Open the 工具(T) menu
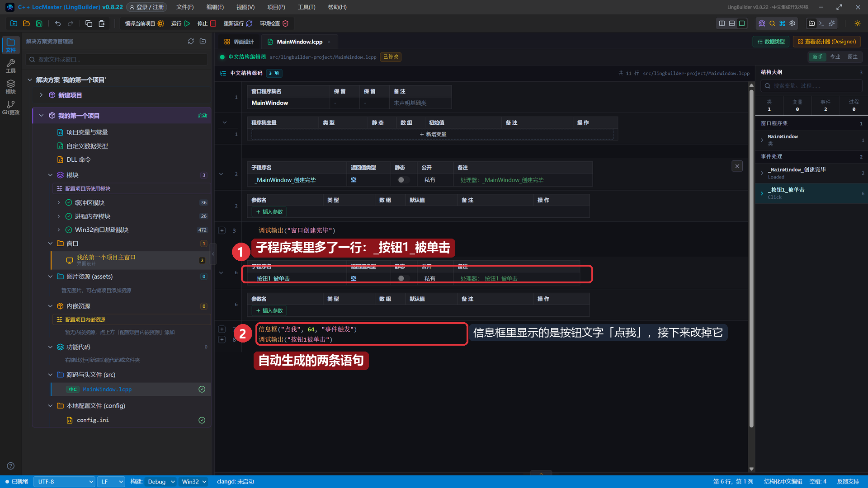This screenshot has width=868, height=488. tap(307, 7)
